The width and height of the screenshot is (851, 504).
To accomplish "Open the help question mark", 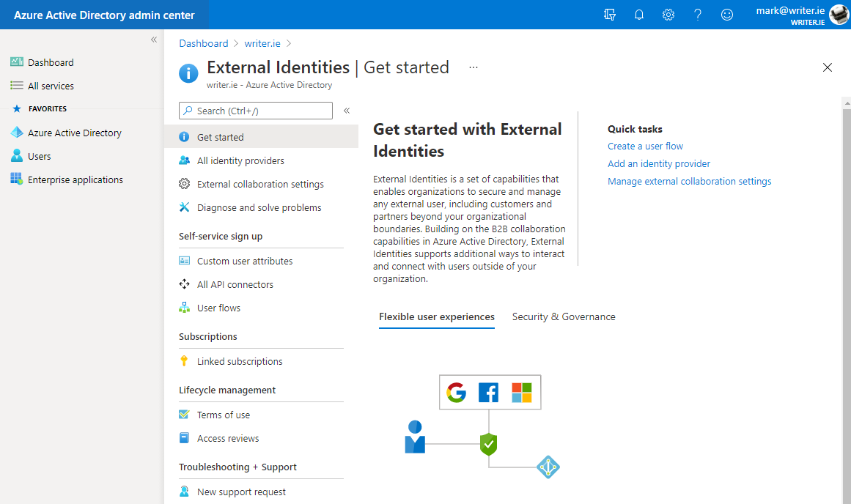I will [x=697, y=15].
